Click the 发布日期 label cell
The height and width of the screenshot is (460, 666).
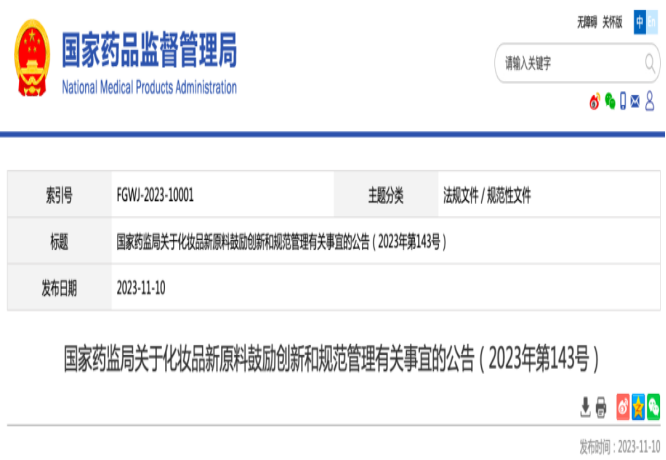(x=59, y=288)
